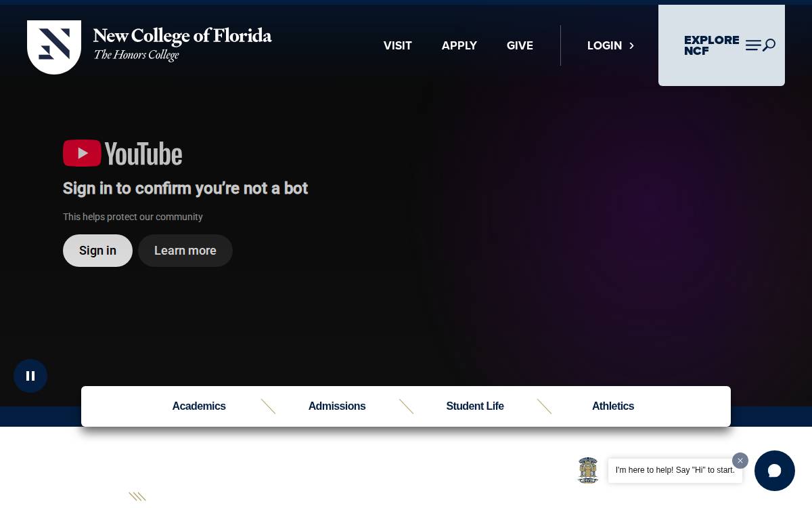Click the New College of Florida shield logo
The width and height of the screenshot is (812, 508).
tap(54, 47)
